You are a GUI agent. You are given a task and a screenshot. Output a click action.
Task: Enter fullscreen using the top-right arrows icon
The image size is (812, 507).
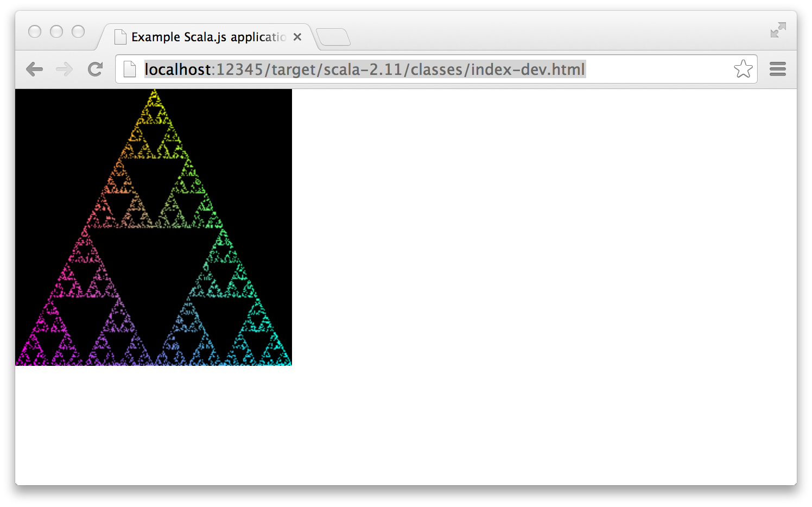(778, 30)
